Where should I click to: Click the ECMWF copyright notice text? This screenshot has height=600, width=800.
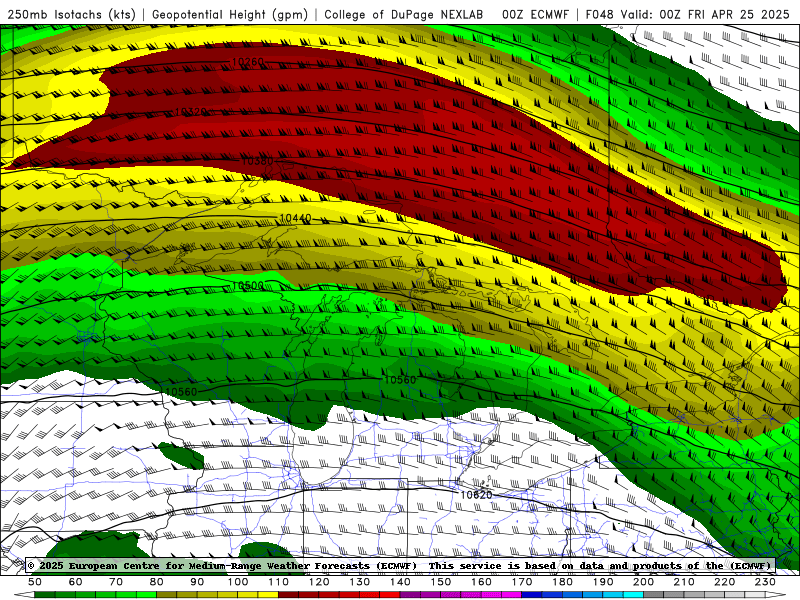(222, 566)
